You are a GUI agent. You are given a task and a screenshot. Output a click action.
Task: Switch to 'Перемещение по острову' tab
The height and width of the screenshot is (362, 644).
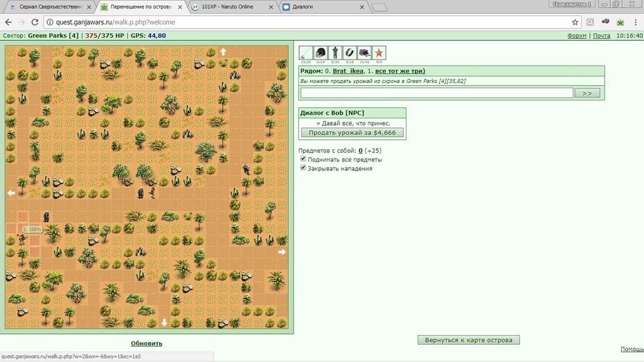[141, 7]
